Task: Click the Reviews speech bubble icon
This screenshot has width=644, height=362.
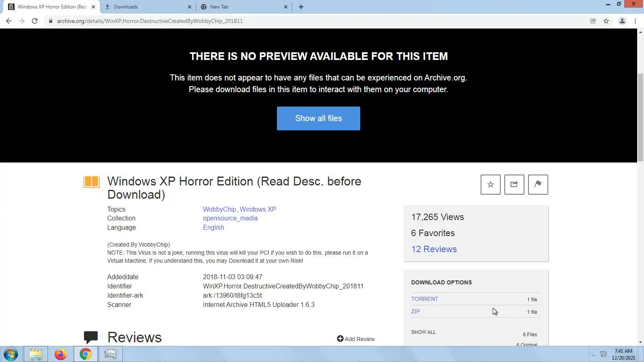Action: (x=91, y=337)
